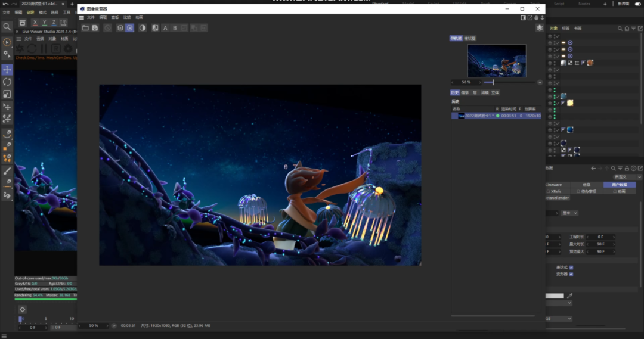Open the 自定义 dropdown in Attributes panel

point(627,177)
